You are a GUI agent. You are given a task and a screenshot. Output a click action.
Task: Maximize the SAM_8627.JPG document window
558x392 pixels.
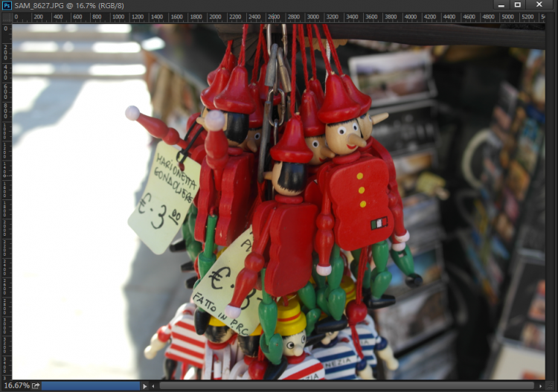click(519, 5)
